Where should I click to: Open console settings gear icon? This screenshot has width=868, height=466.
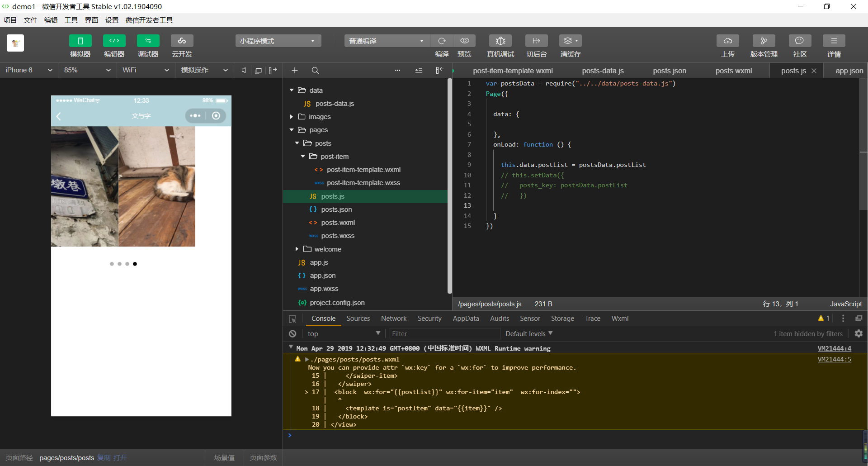[x=859, y=333]
